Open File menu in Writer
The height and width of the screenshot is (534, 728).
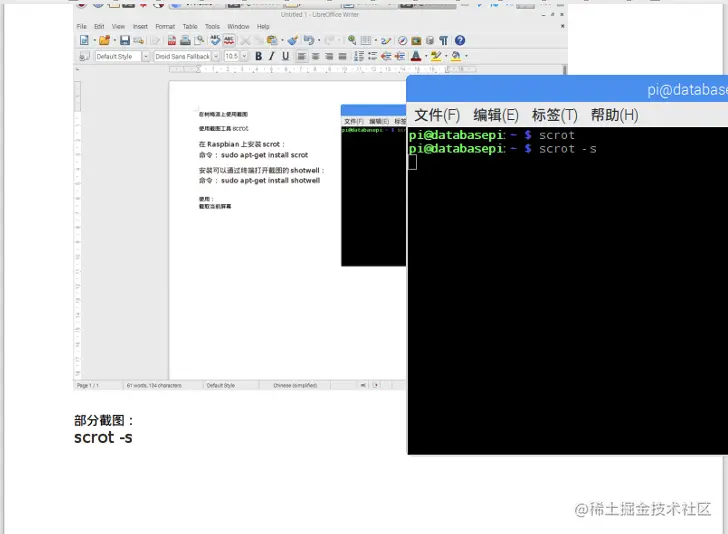coord(82,26)
